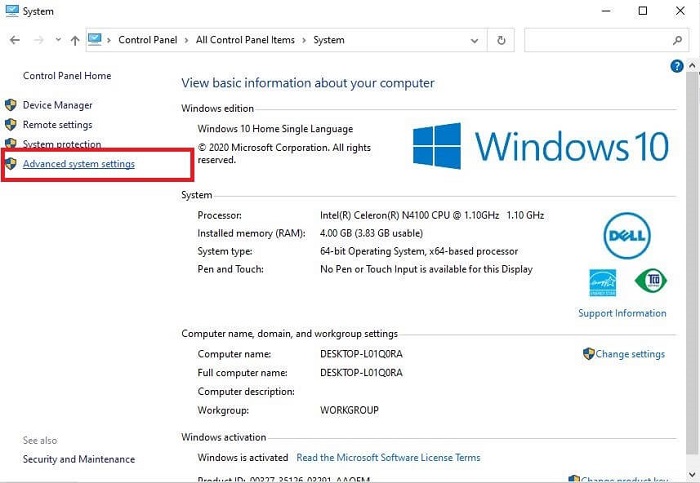Click the Energy Star logo
The image size is (700, 483).
coord(603,283)
